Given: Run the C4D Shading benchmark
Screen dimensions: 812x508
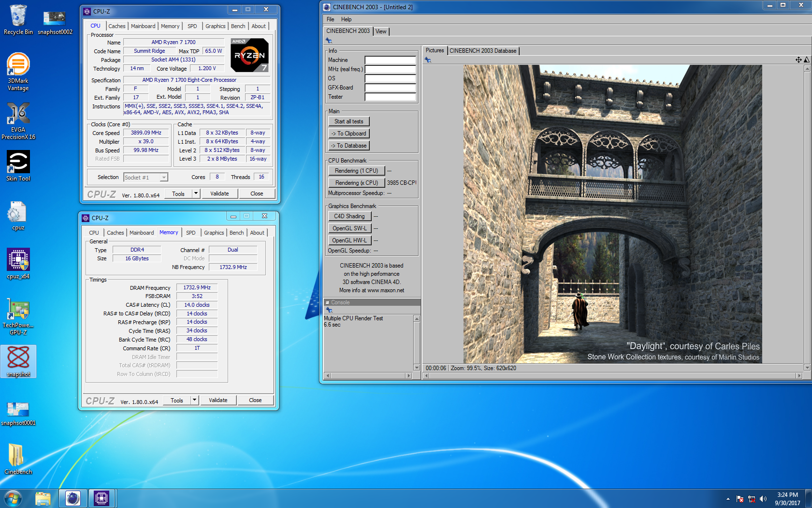Looking at the screenshot, I should point(349,216).
